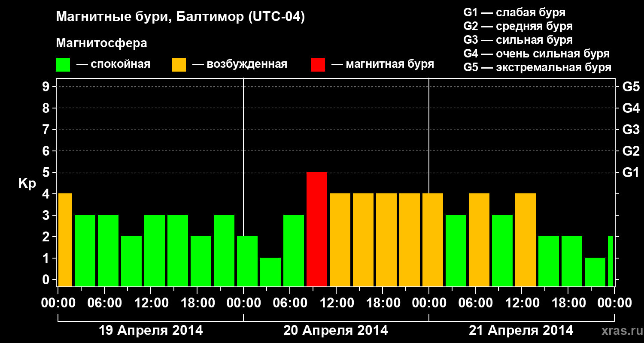
Task: Click title 'Магнитные бури, Балтимор (UTC-04)'
Action: (x=180, y=17)
